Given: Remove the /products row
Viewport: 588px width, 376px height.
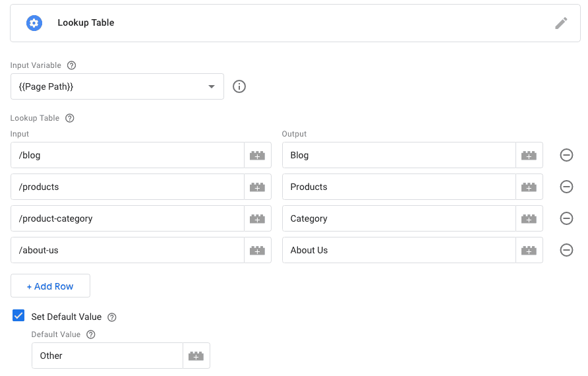Looking at the screenshot, I should coord(566,187).
